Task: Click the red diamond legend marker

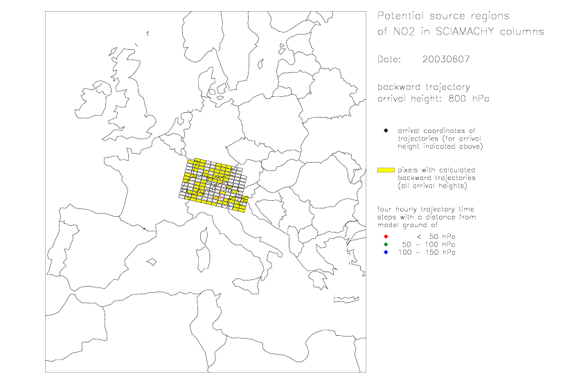Action: click(x=386, y=237)
